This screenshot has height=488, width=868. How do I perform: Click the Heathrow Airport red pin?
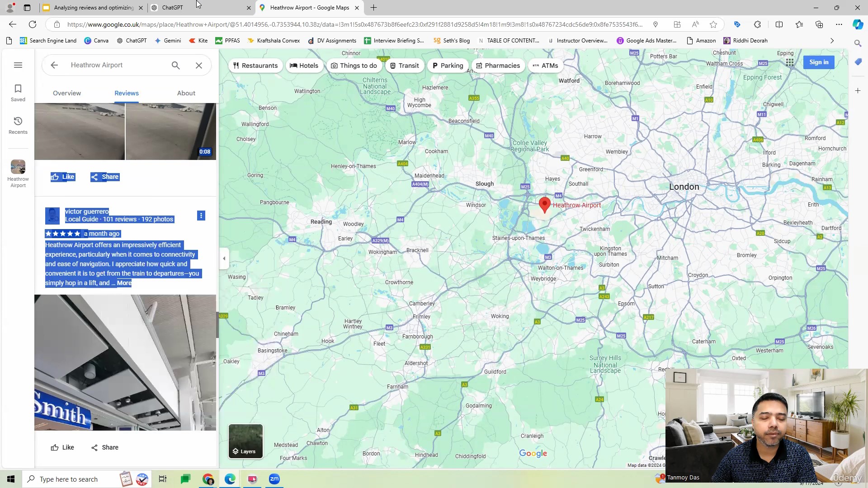pos(545,205)
